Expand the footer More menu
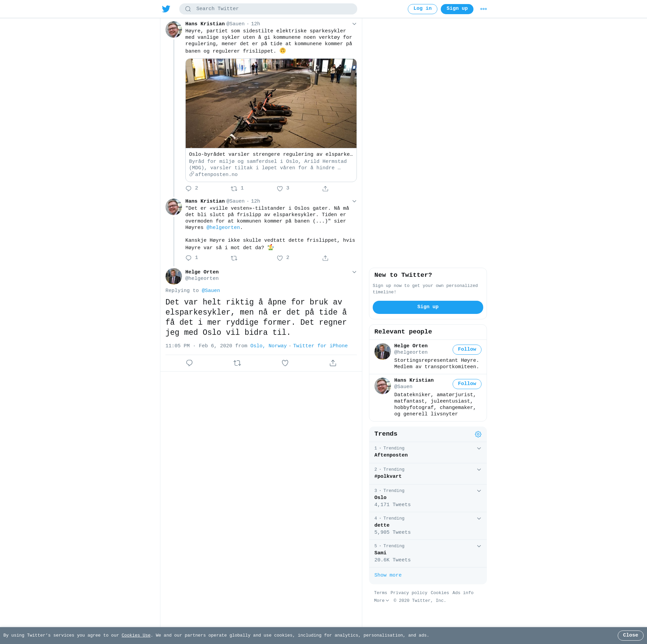Screen dimensions: 647x644 [x=381, y=601]
